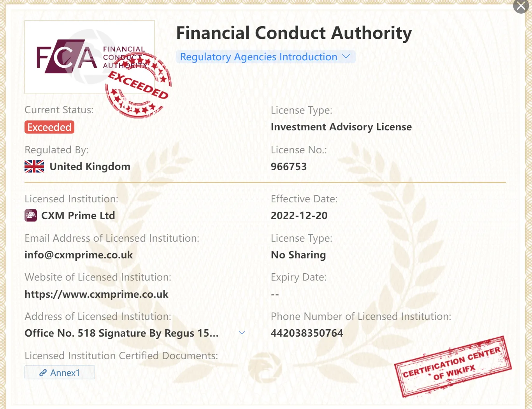The image size is (532, 409).
Task: Expand Regulatory Agencies Introduction dropdown
Action: coord(265,57)
